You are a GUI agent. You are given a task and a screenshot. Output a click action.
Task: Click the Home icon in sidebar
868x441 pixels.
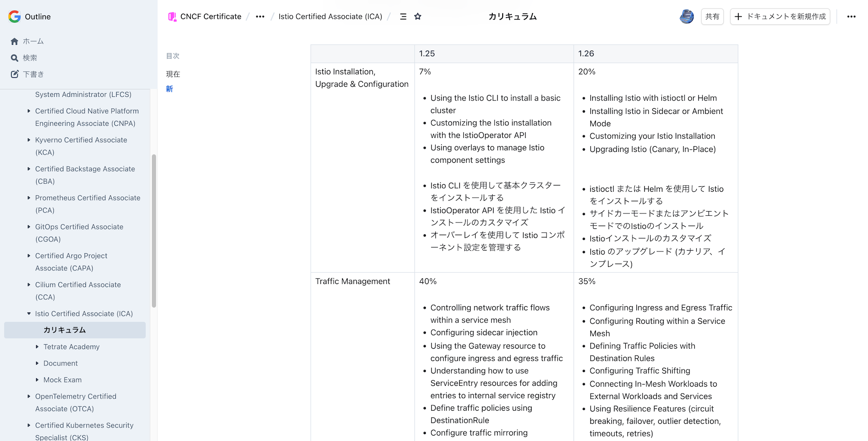pyautogui.click(x=14, y=42)
